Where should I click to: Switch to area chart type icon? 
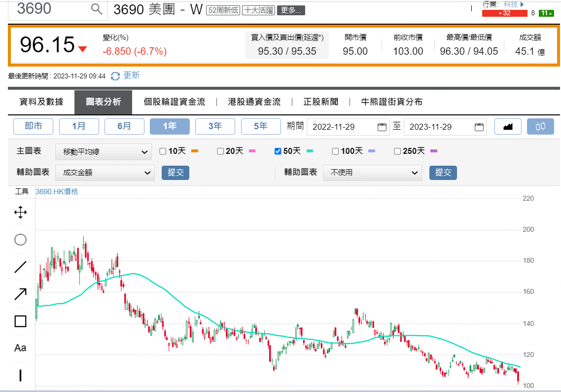508,126
